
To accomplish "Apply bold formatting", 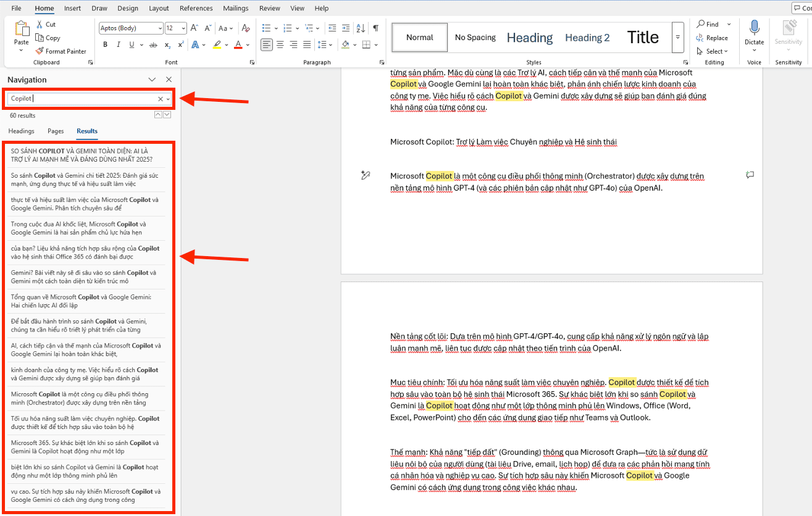I will 104,44.
